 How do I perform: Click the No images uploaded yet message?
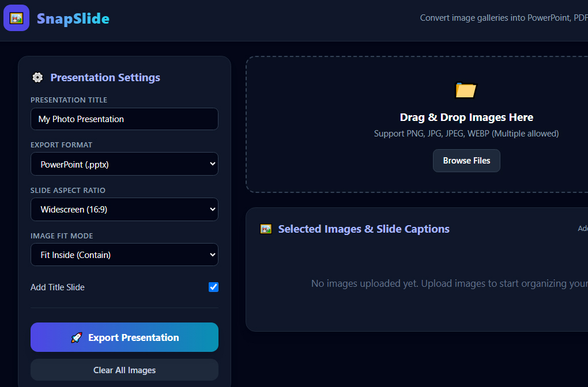click(x=450, y=283)
